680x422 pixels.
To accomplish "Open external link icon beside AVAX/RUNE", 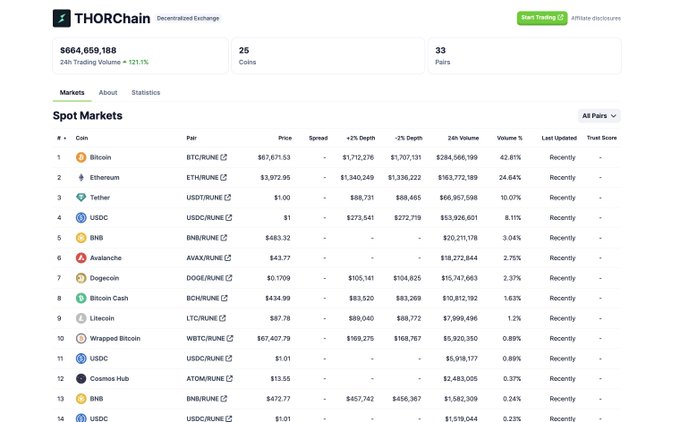I will (228, 258).
